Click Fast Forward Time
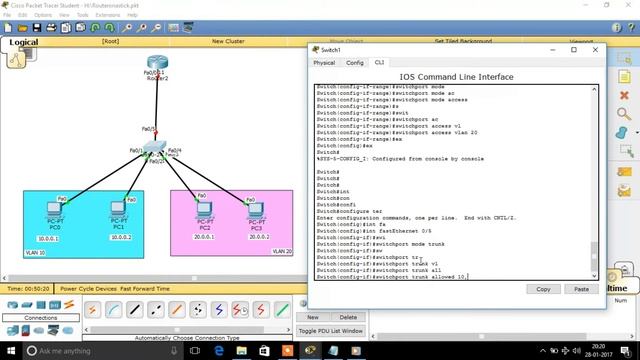The image size is (640, 360). (x=145, y=289)
